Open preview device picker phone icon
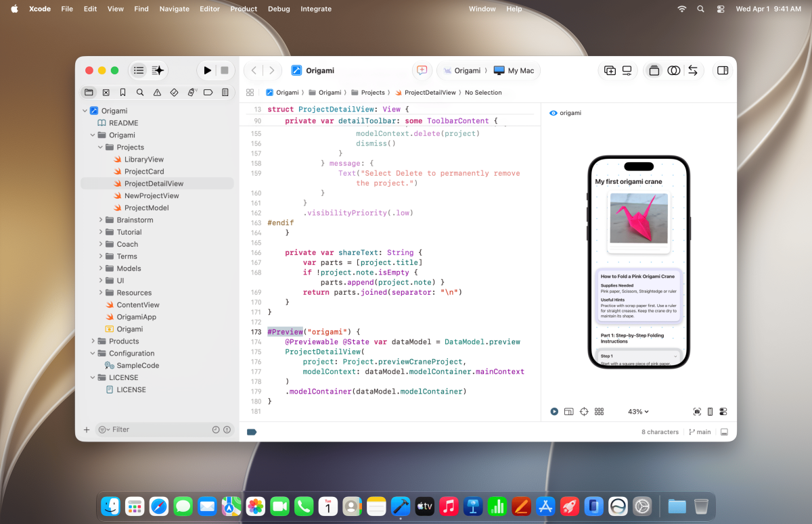Screen dimensions: 812x524 tap(710, 412)
